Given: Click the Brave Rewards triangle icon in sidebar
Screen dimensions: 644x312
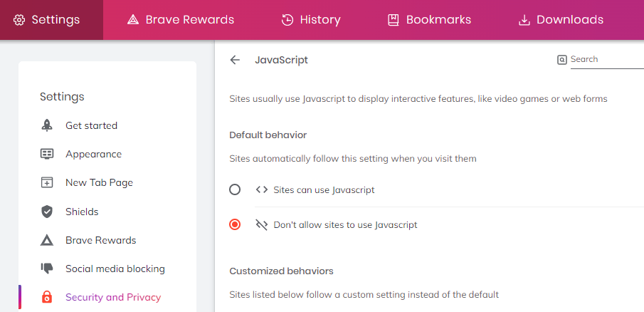Looking at the screenshot, I should tap(47, 240).
